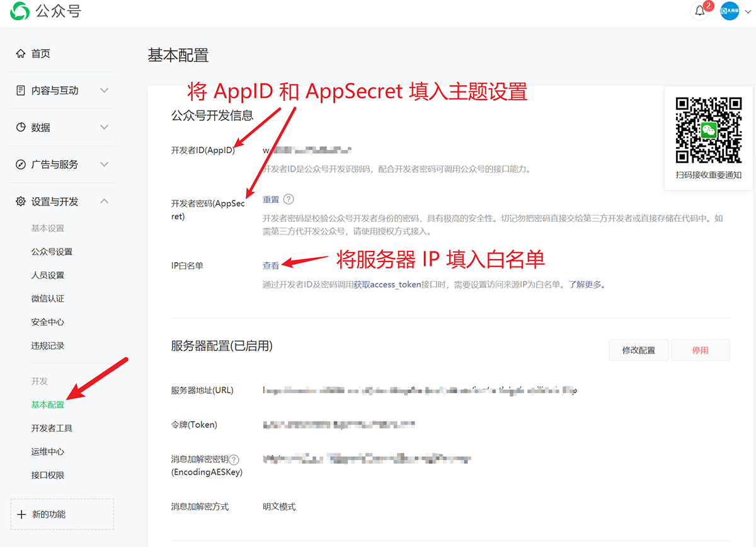The height and width of the screenshot is (547, 756).
Task: Select 基本配置 under 开发
Action: [48, 405]
